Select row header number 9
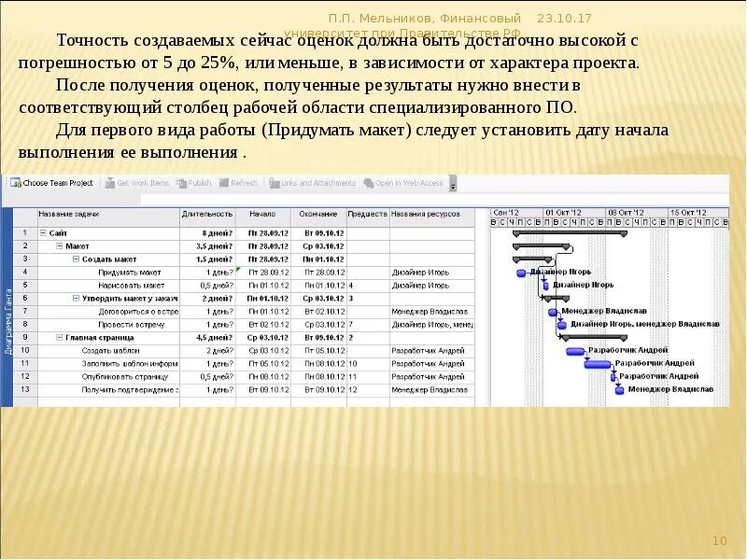Image resolution: width=747 pixels, height=560 pixels. coord(25,338)
